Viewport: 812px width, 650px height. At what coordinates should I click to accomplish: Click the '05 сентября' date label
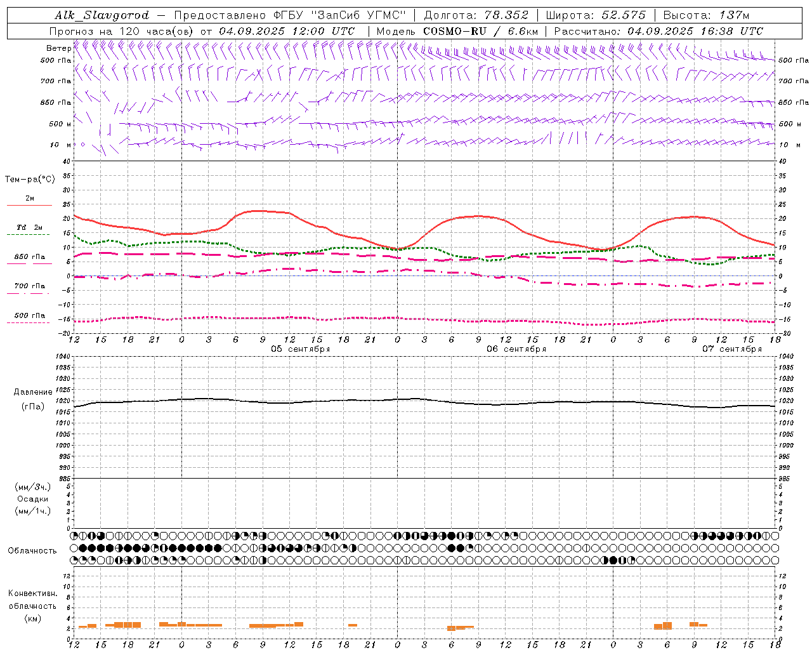[301, 349]
